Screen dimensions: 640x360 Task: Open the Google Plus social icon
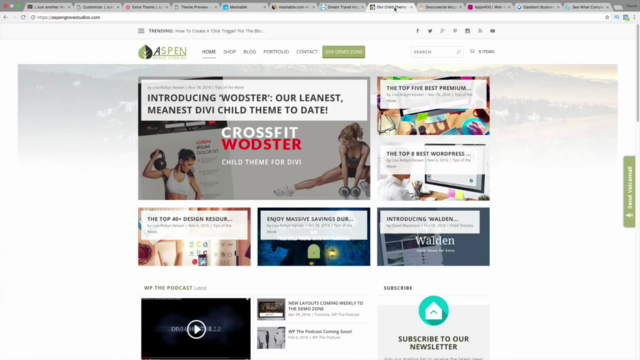pos(442,31)
